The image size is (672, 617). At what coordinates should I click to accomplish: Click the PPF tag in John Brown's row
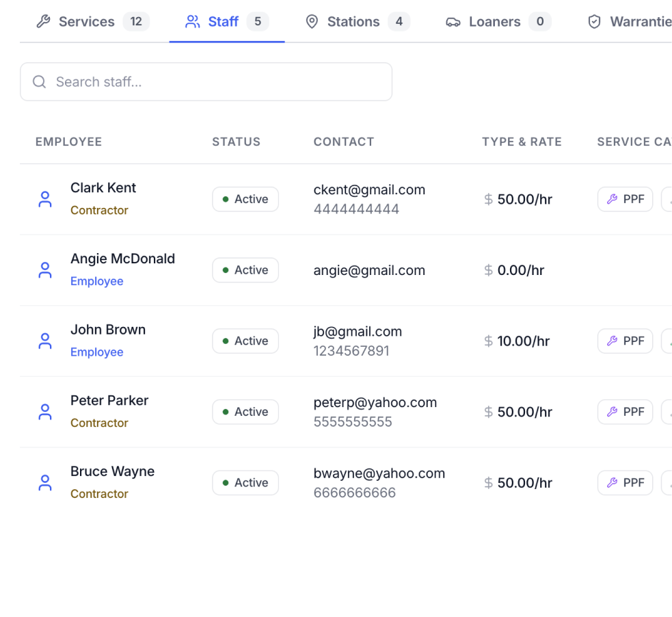click(x=626, y=341)
